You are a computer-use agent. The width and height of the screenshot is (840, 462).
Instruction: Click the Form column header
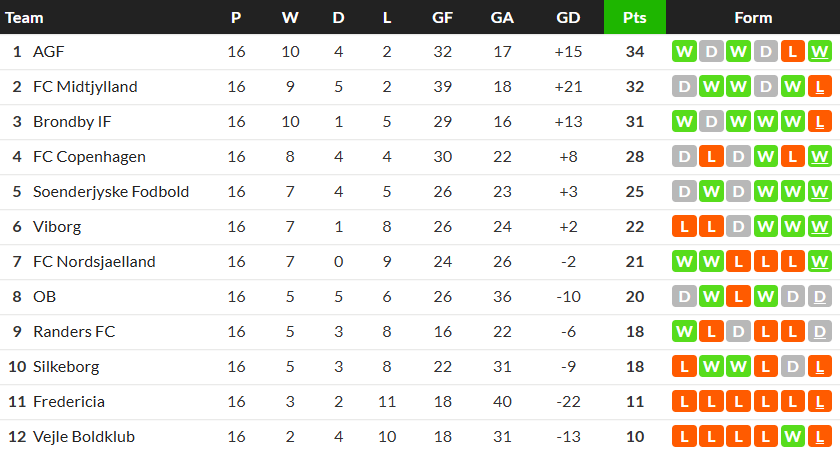pyautogui.click(x=752, y=17)
